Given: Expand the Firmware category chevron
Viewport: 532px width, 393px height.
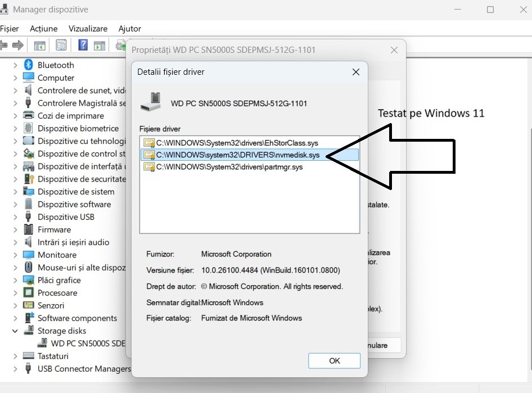Looking at the screenshot, I should (15, 229).
